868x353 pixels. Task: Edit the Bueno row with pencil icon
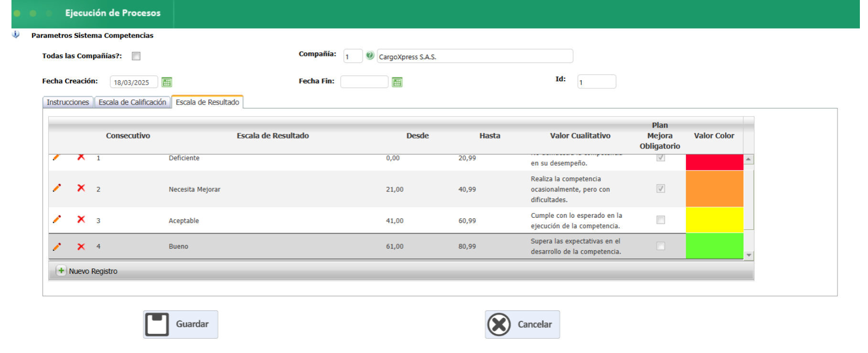click(x=57, y=246)
